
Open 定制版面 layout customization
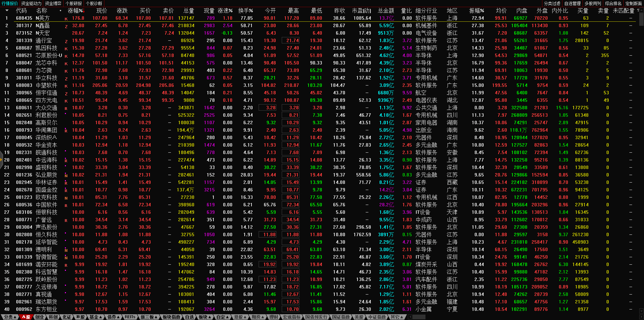[x=633, y=3]
